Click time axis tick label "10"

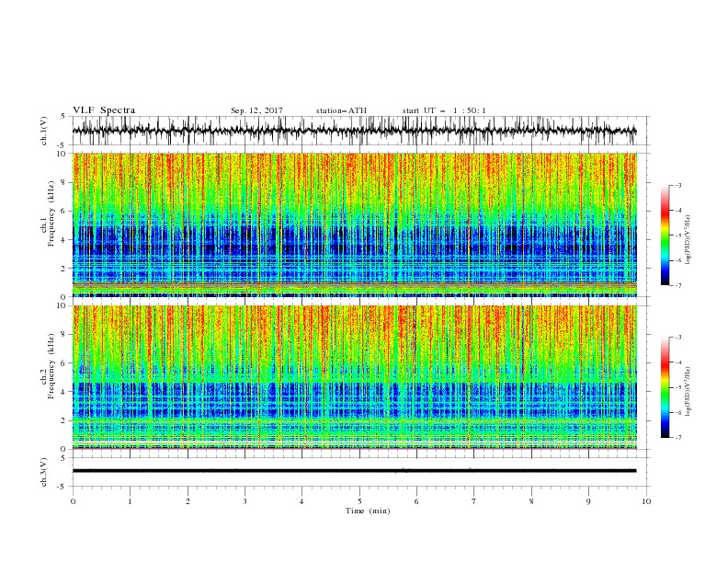pyautogui.click(x=646, y=501)
